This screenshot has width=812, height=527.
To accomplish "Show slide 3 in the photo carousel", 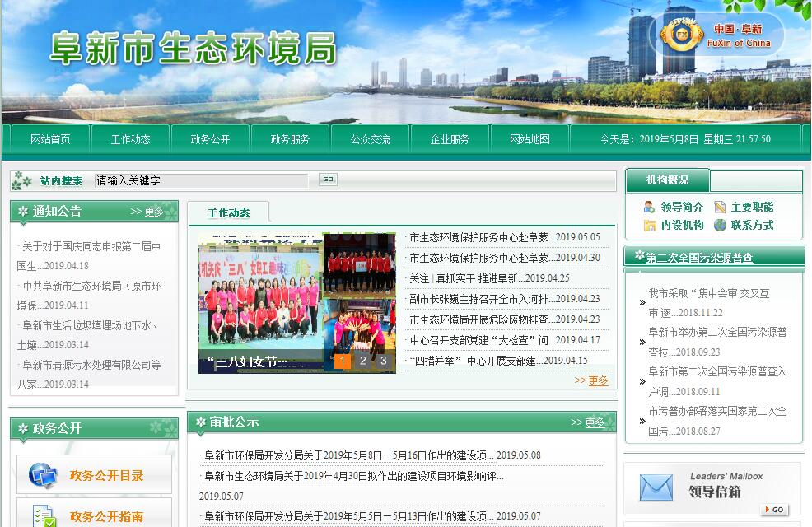I will point(383,361).
